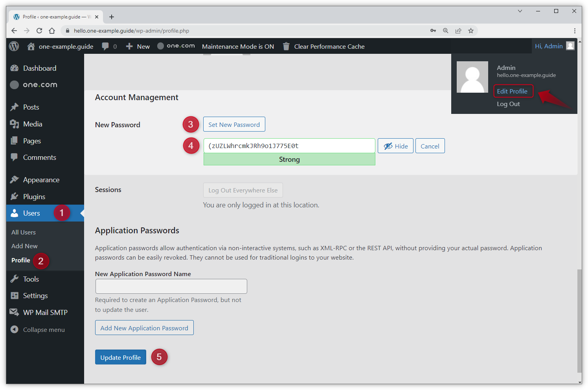Open the saved passwords key icon
This screenshot has width=588, height=390.
433,31
